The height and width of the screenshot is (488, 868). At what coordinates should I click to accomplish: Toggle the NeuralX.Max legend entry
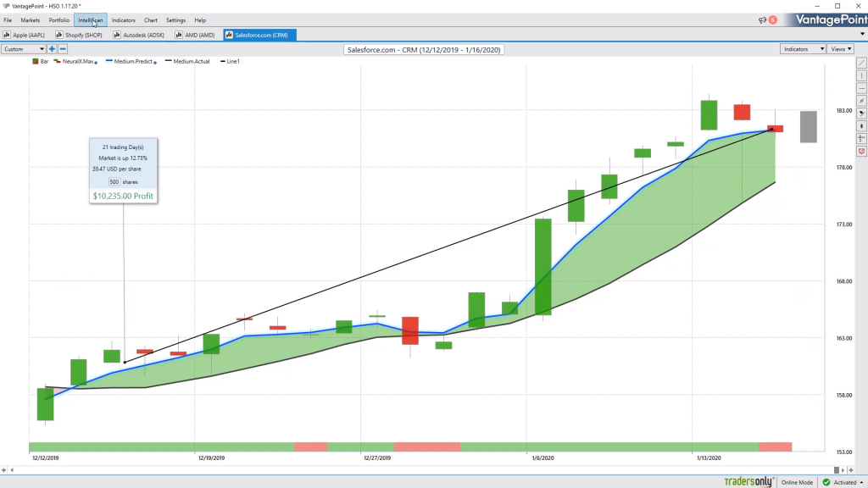point(74,61)
